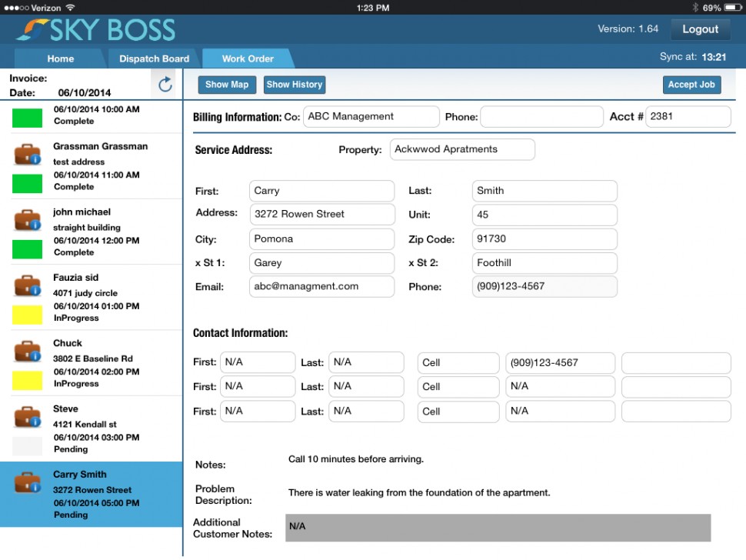
Task: Click the Acct # field 2381
Action: tap(688, 117)
